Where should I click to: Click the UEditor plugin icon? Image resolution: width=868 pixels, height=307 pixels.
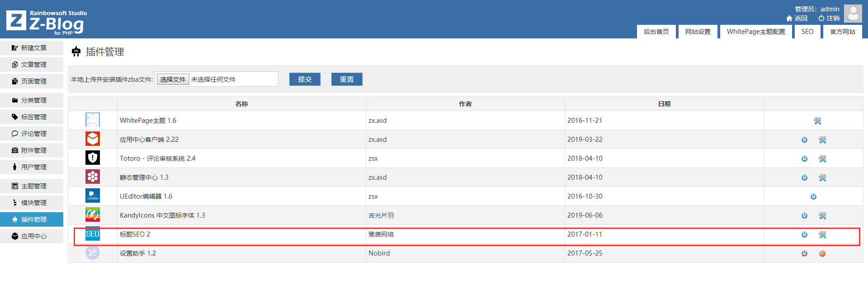[93, 196]
